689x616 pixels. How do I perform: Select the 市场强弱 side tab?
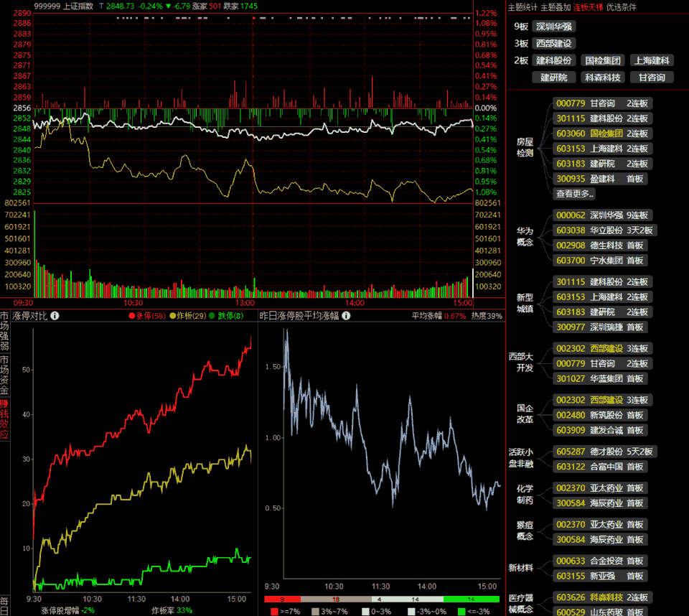[4, 332]
